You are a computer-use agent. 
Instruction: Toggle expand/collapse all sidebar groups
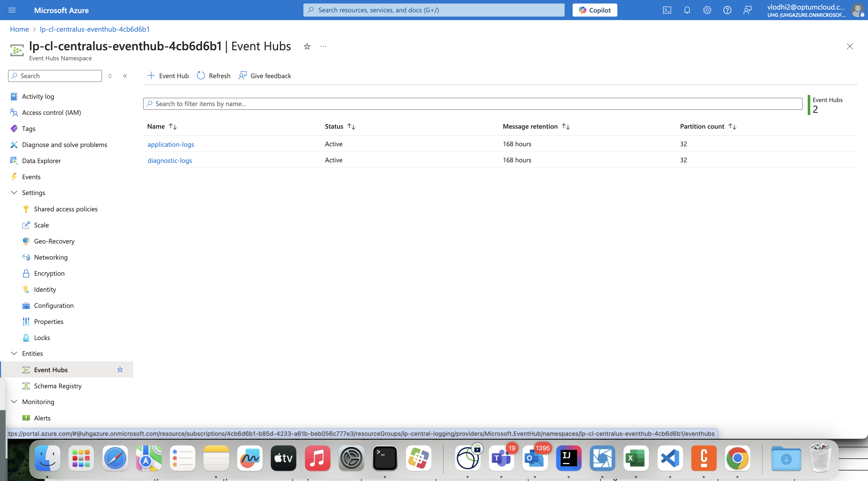point(110,76)
